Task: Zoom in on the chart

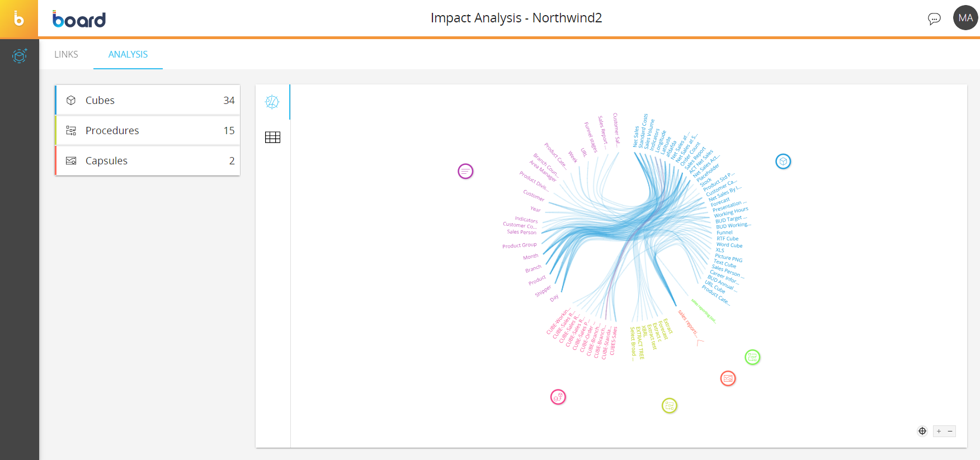Action: 939,431
